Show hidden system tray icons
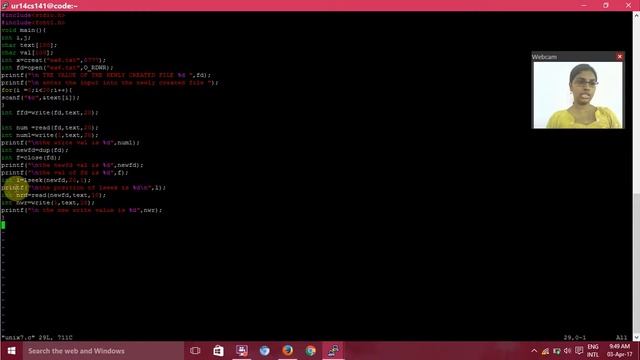Viewport: 640px width, 360px height. (x=534, y=351)
